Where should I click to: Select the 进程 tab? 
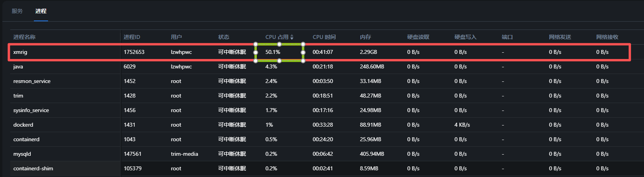41,11
